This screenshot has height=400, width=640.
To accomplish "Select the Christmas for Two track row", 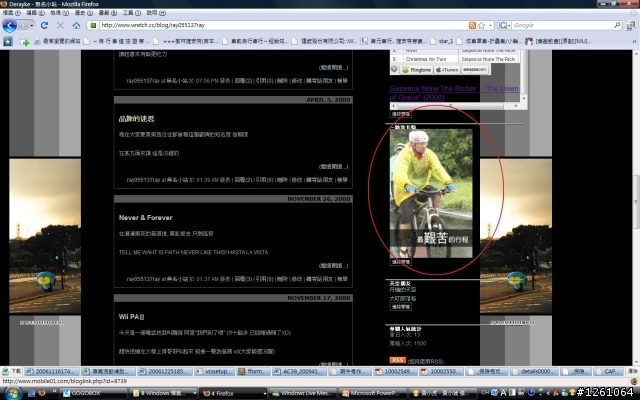I will [x=455, y=59].
